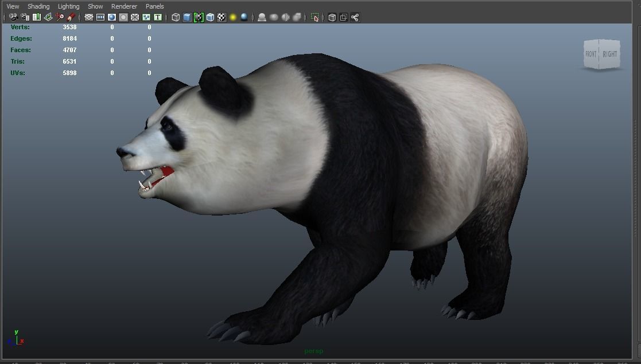This screenshot has height=364, width=641.
Task: Enable X-Ray Active Components icon
Action: 343,17
